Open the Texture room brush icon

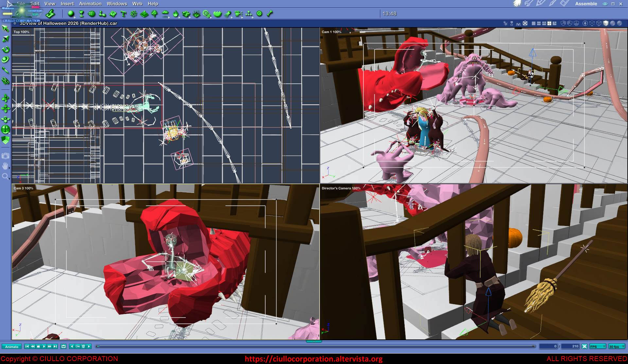552,4
